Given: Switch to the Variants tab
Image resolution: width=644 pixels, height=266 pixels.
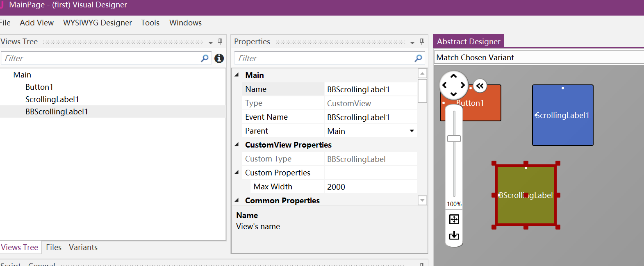Looking at the screenshot, I should tap(83, 248).
